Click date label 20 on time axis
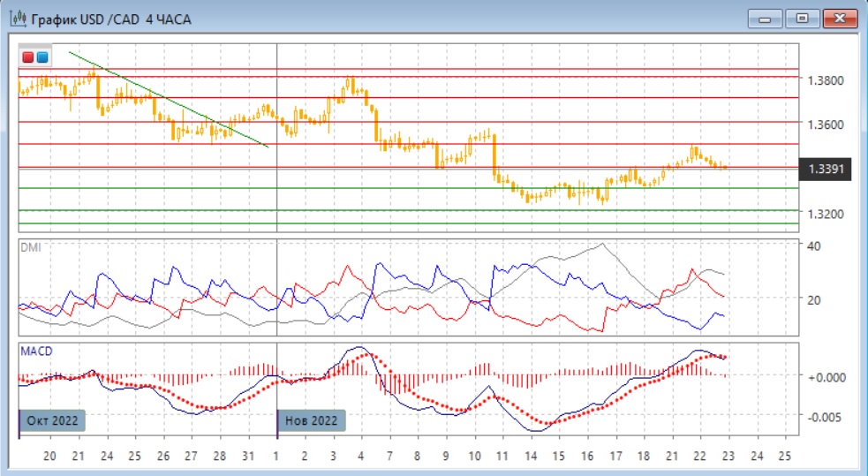The width and height of the screenshot is (868, 476). (x=49, y=456)
